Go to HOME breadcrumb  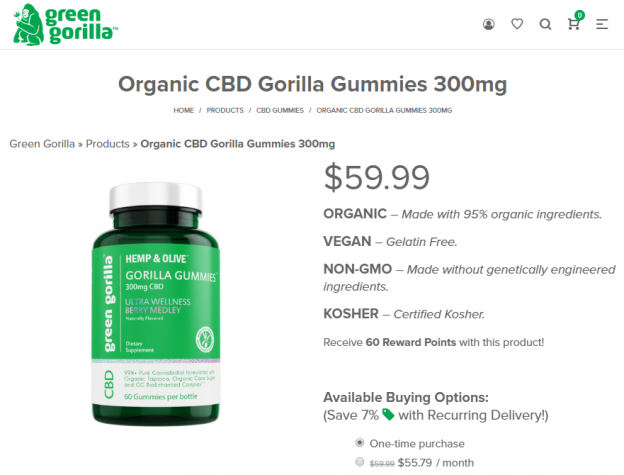183,110
